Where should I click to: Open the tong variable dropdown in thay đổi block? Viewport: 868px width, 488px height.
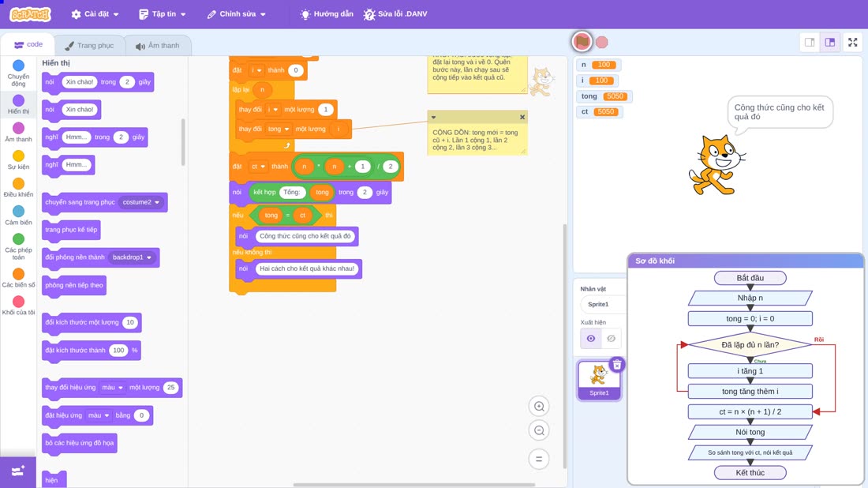[x=279, y=129]
